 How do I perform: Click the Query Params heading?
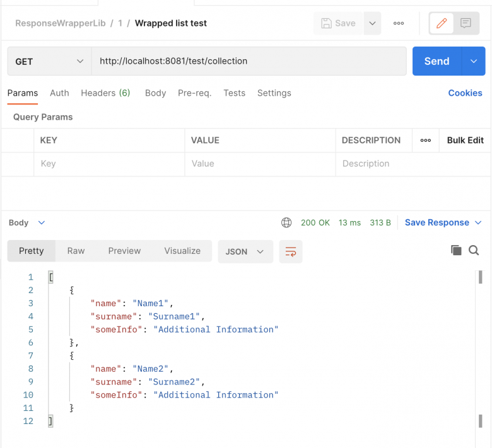coord(43,117)
